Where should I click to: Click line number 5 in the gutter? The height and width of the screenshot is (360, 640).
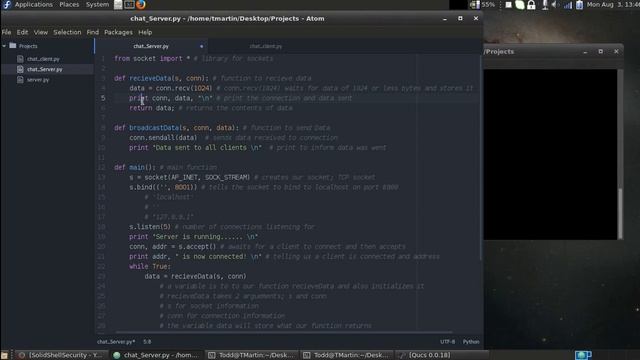click(103, 98)
